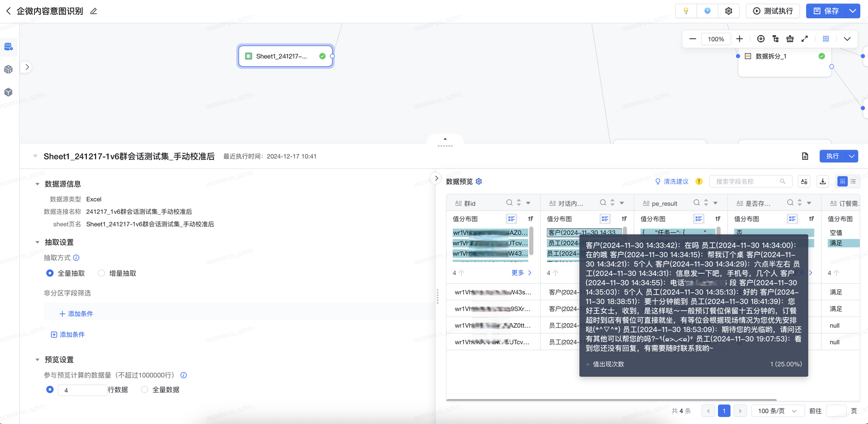Viewport: 868px width, 424px height.
Task: Open data preview settings gear icon
Action: pos(479,182)
